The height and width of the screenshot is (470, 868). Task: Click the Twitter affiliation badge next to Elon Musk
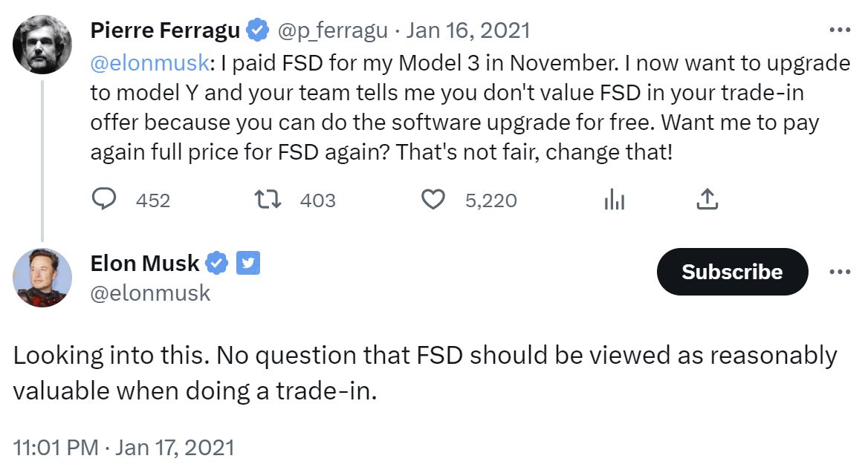coord(247,263)
